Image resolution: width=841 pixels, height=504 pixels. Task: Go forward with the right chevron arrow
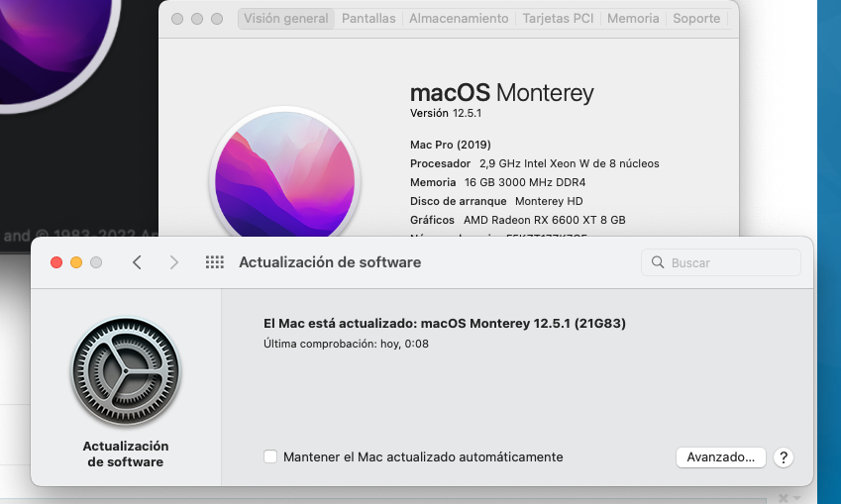[173, 262]
